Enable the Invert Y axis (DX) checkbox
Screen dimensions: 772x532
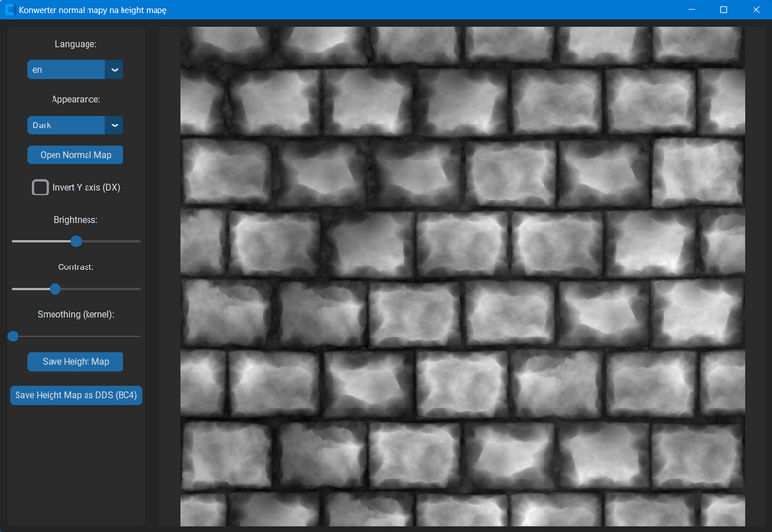point(40,187)
